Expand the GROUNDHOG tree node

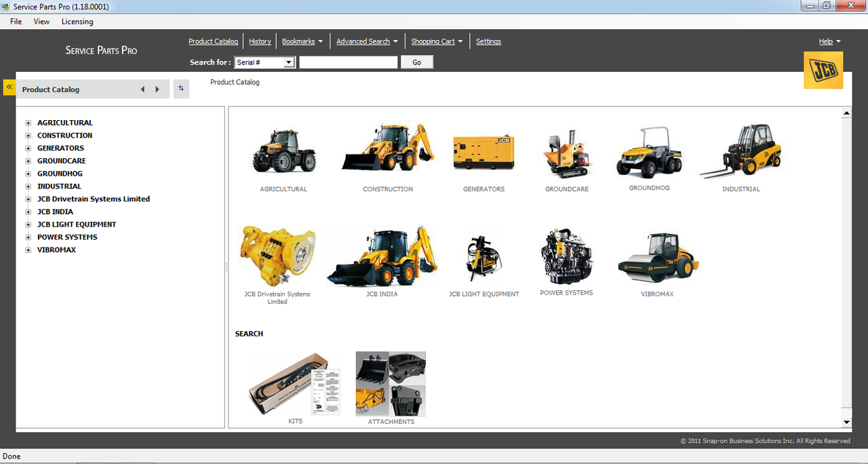(x=28, y=174)
